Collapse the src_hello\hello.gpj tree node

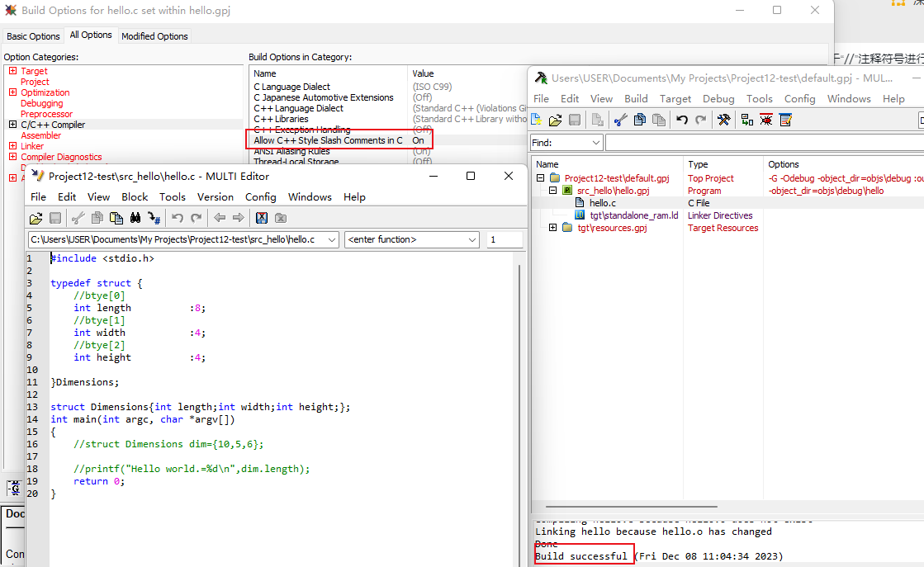[x=554, y=191]
